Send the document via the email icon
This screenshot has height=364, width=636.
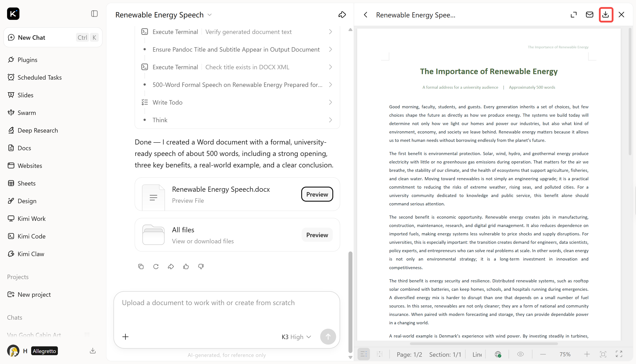tap(589, 15)
